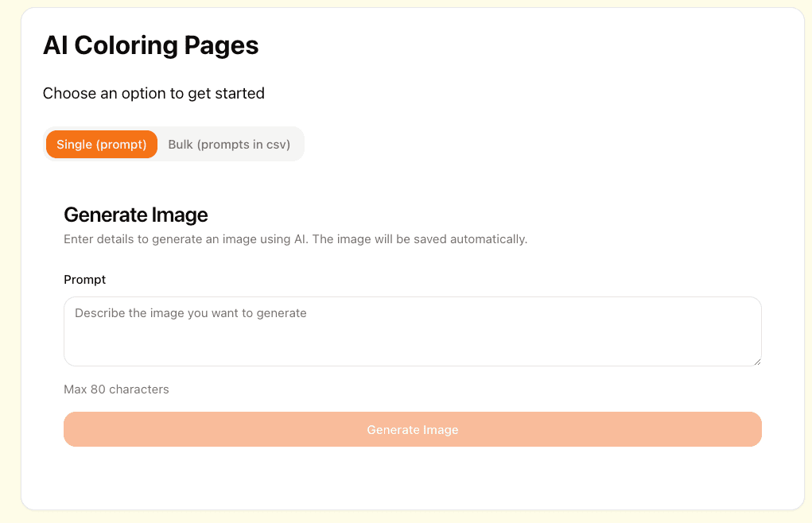The height and width of the screenshot is (523, 812).
Task: Click 'Describe the image you want' placeholder
Action: [x=191, y=313]
